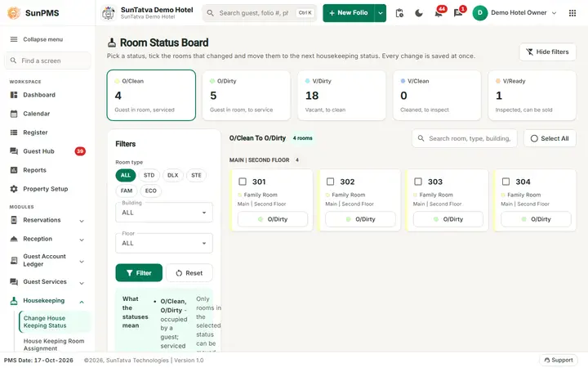Viewport: 588px width, 368px height.
Task: Select the V/Dirty status card
Action: point(341,96)
